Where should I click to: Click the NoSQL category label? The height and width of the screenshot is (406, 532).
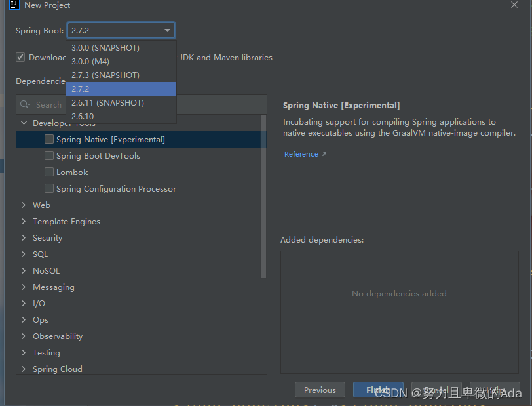(x=46, y=271)
